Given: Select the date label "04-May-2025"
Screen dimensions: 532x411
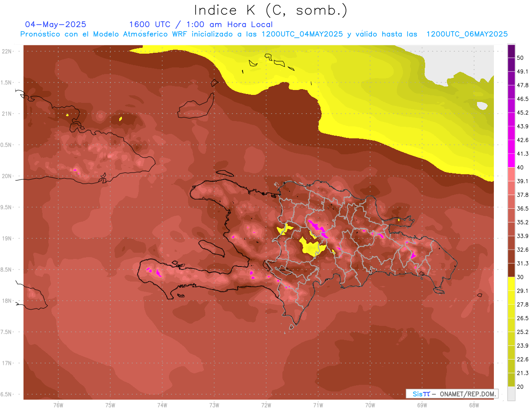Looking at the screenshot, I should (55, 24).
